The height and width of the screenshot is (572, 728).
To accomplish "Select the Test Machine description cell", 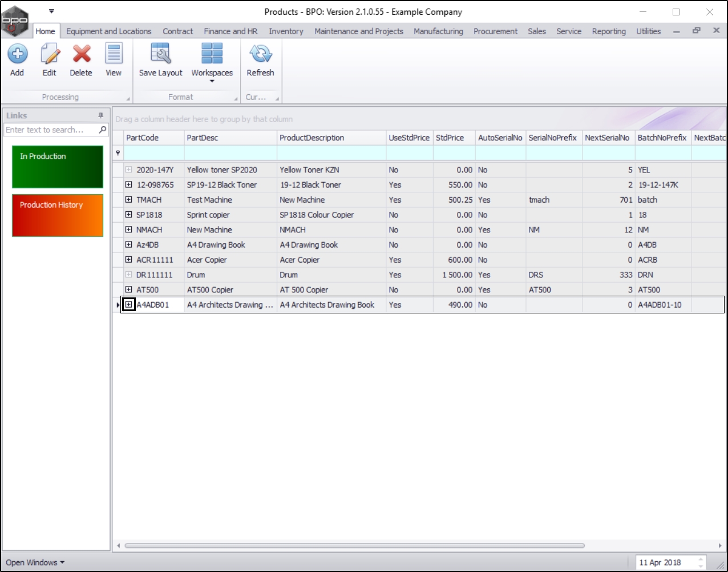I will [x=230, y=200].
